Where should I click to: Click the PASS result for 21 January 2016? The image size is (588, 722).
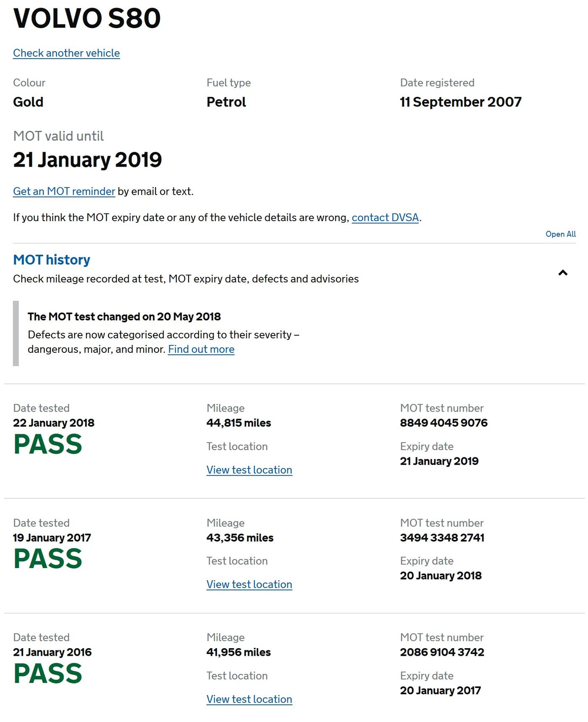(48, 674)
